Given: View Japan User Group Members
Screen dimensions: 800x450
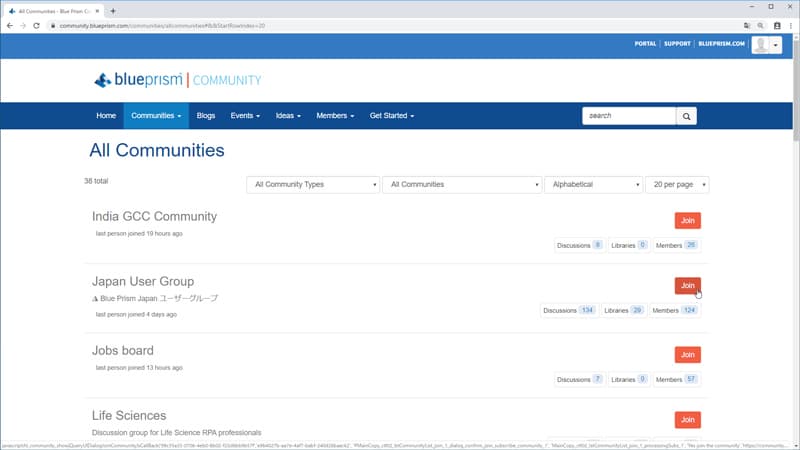Looking at the screenshot, I should [674, 310].
